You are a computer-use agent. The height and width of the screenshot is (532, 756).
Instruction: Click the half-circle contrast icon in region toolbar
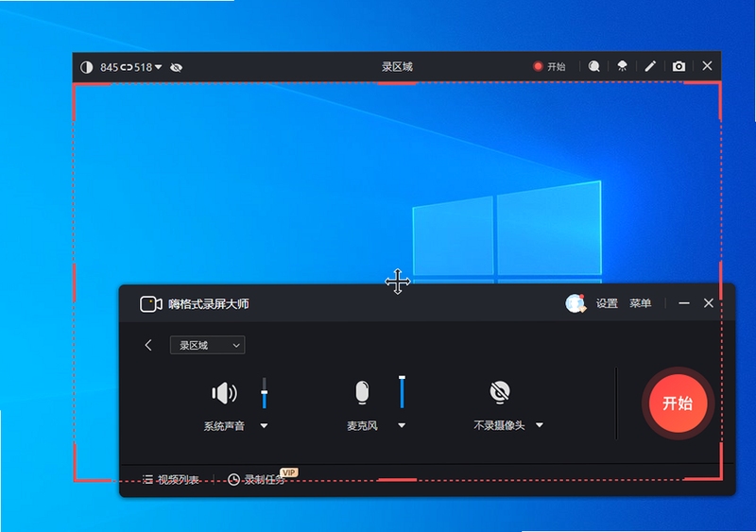pos(87,67)
